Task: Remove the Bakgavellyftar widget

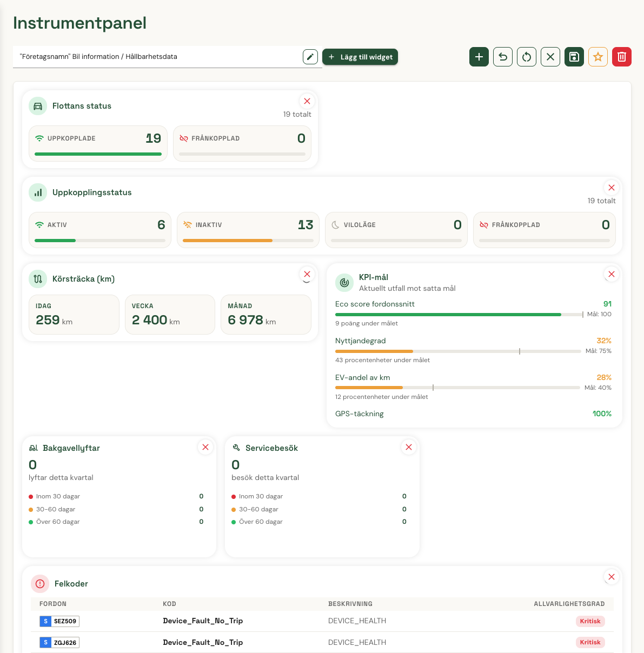Action: (x=205, y=447)
